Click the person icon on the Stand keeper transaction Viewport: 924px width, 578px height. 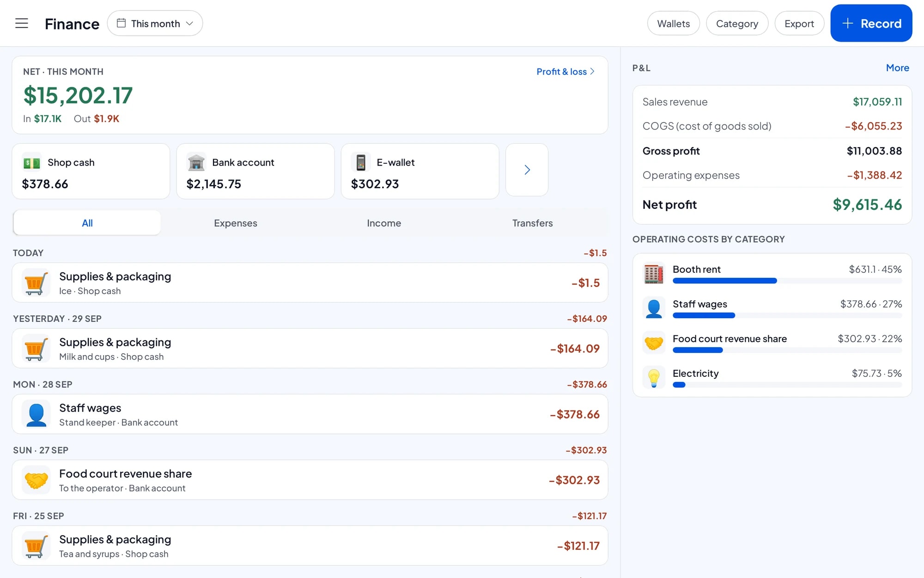36,414
